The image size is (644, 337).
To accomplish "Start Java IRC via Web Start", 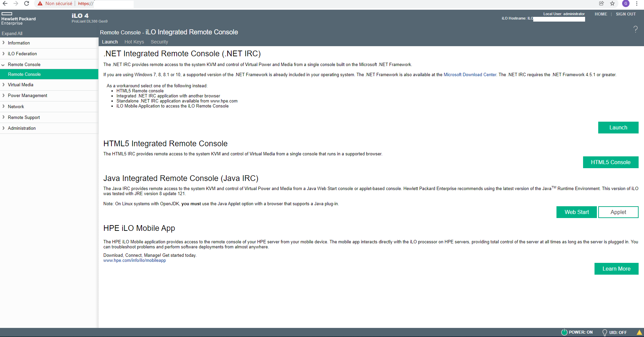I will tap(576, 212).
